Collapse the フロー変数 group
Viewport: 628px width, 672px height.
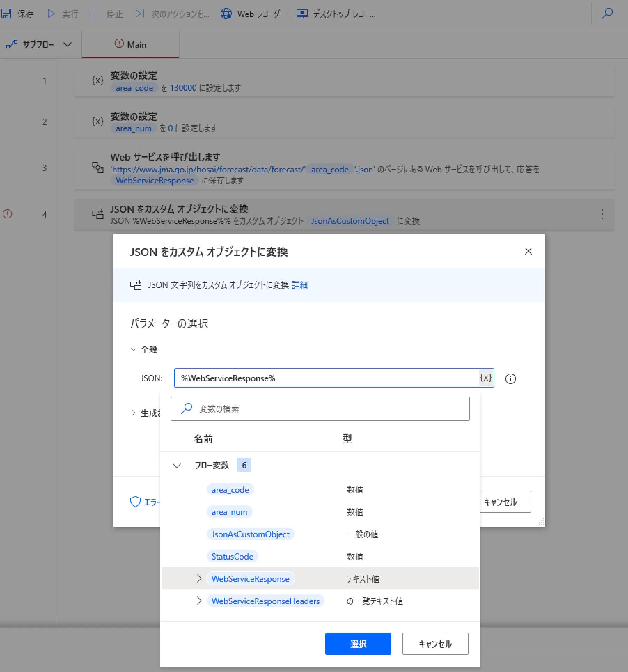click(x=177, y=466)
